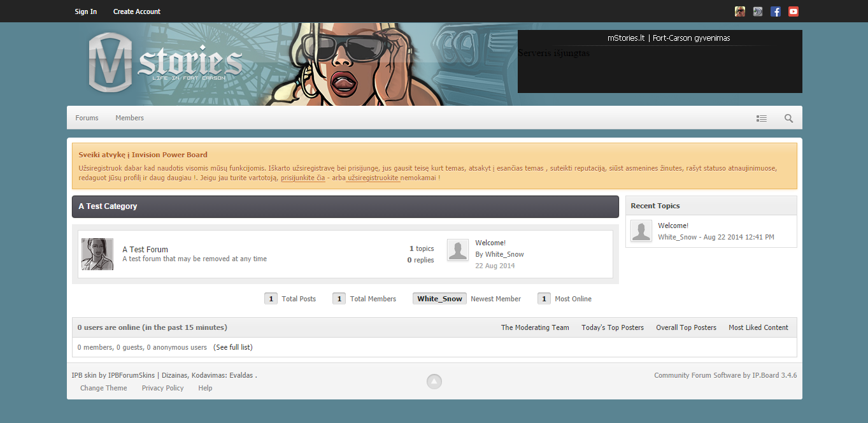The image size is (868, 423).
Task: Open Community Forum Software by IP.Board link
Action: 725,375
